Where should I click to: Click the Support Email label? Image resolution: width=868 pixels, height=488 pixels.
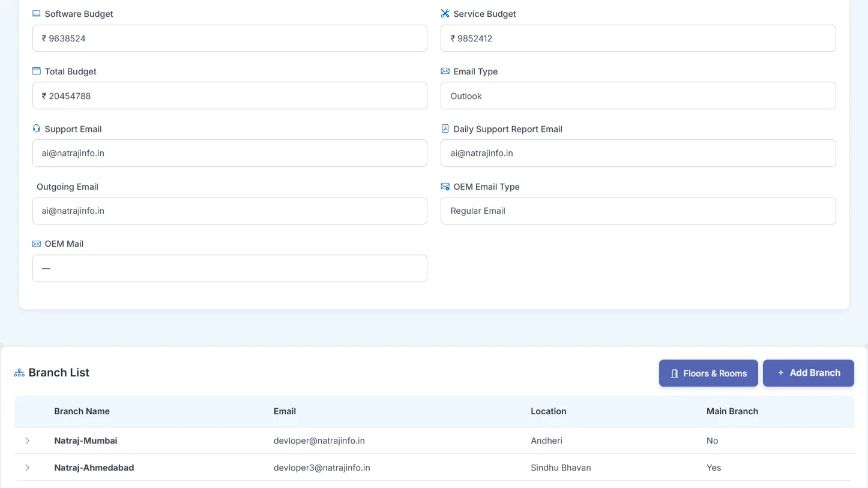pyautogui.click(x=73, y=129)
